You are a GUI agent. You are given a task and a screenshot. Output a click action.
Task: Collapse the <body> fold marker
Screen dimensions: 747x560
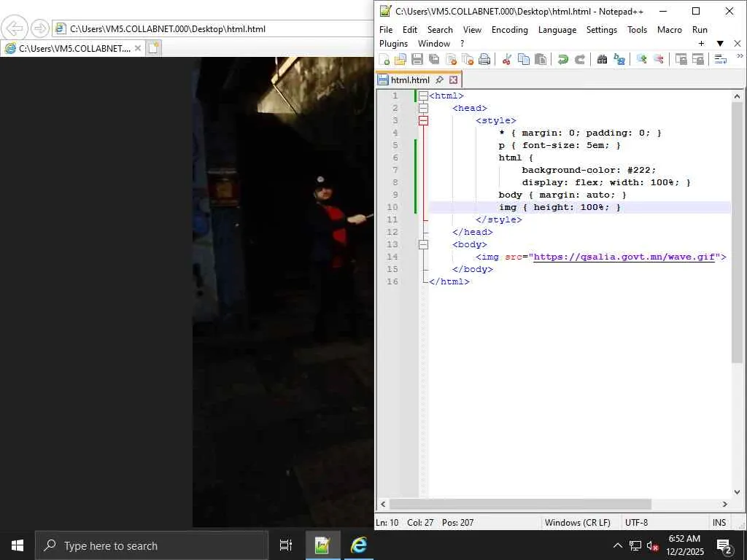pyautogui.click(x=423, y=245)
